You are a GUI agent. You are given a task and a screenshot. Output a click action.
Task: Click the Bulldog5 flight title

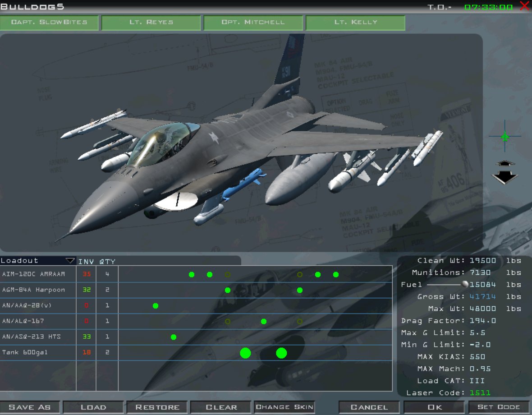click(x=32, y=6)
